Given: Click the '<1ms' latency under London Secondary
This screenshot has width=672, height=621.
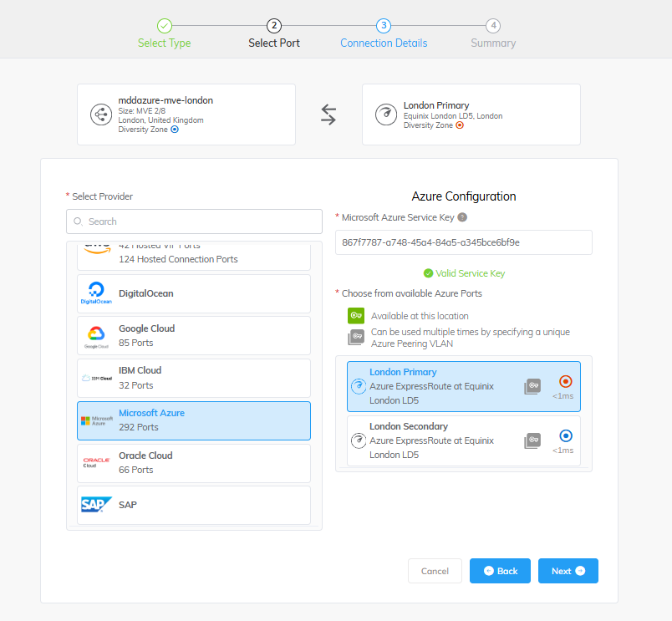Looking at the screenshot, I should tap(563, 450).
